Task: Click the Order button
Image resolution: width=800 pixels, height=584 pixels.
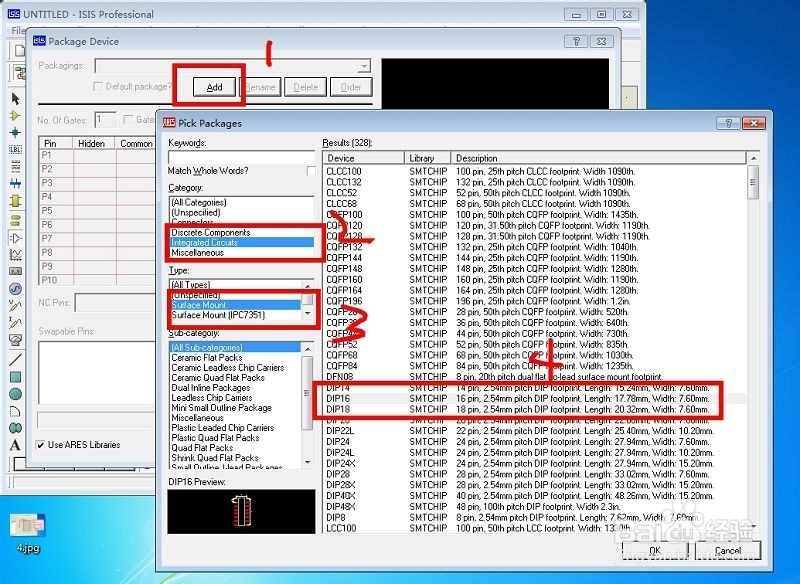Action: 351,87
